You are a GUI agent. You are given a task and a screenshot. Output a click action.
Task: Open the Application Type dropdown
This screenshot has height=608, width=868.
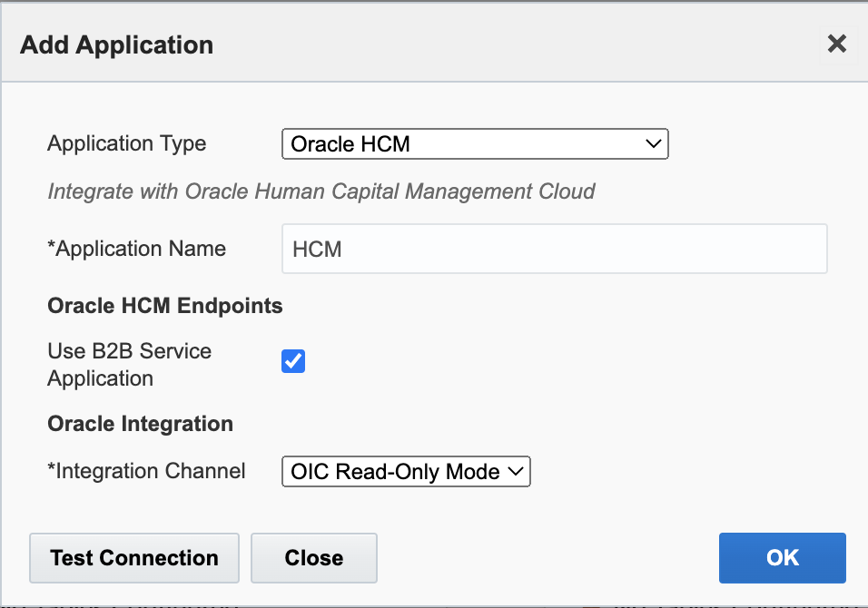[x=474, y=144]
